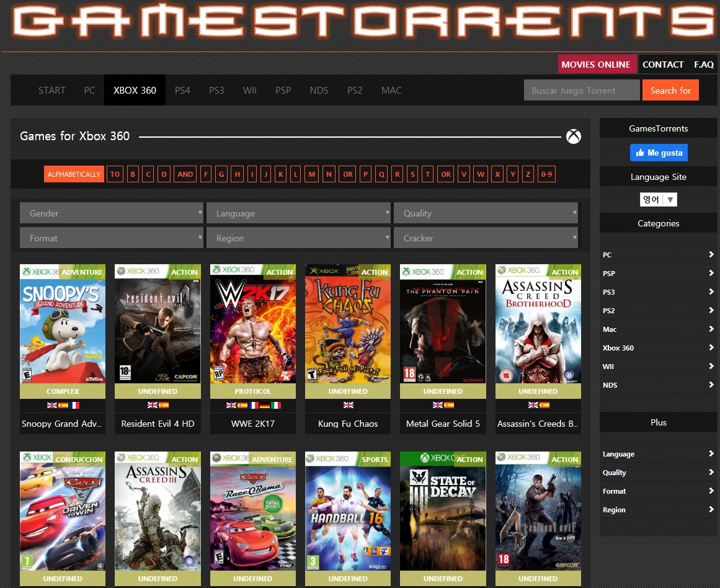Focus the Buscar Juego Torrent search field
Image resolution: width=720 pixels, height=588 pixels.
click(581, 90)
